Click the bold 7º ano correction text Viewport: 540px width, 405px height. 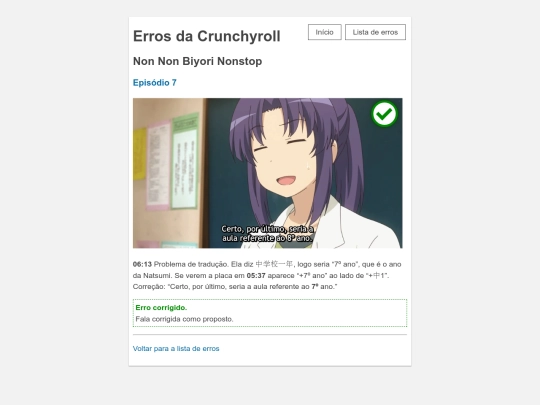pyautogui.click(x=323, y=287)
